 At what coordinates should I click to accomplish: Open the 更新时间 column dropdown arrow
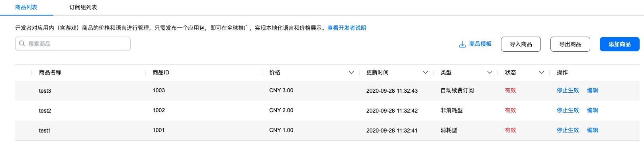click(x=425, y=72)
